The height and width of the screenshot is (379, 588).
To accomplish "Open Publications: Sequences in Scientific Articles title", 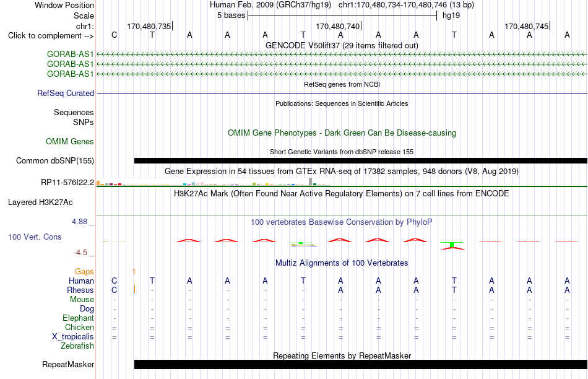I will [x=342, y=103].
